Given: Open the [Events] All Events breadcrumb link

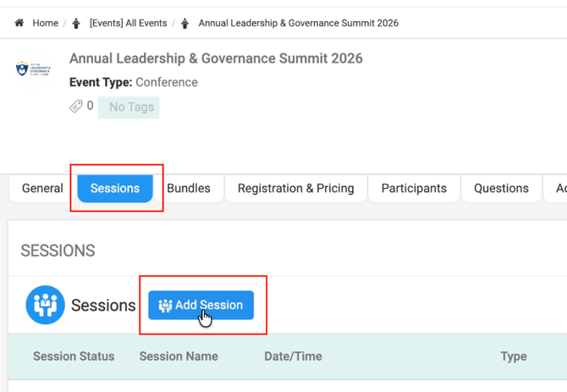Looking at the screenshot, I should [127, 23].
